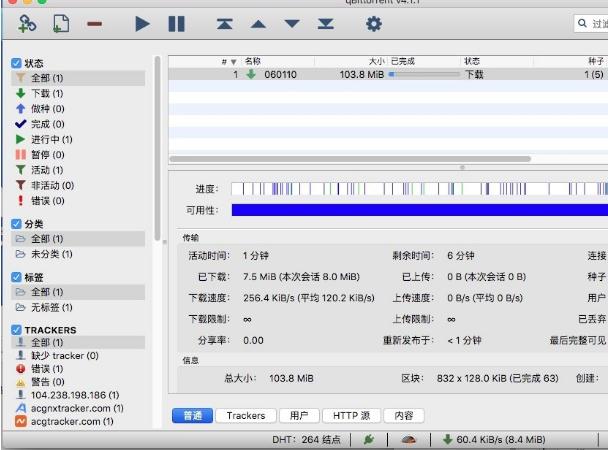Toggle alternative speed limits turtle icon
Viewport: 608px width, 450px height.
click(409, 439)
